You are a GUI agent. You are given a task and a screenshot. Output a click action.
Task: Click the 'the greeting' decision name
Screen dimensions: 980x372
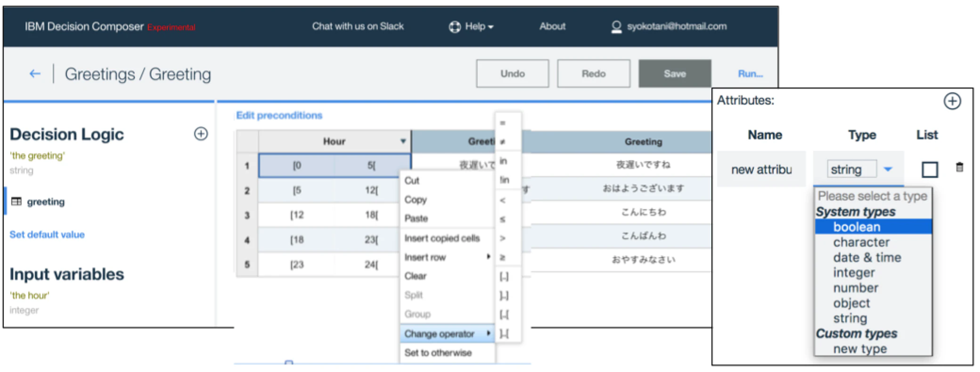(x=37, y=155)
